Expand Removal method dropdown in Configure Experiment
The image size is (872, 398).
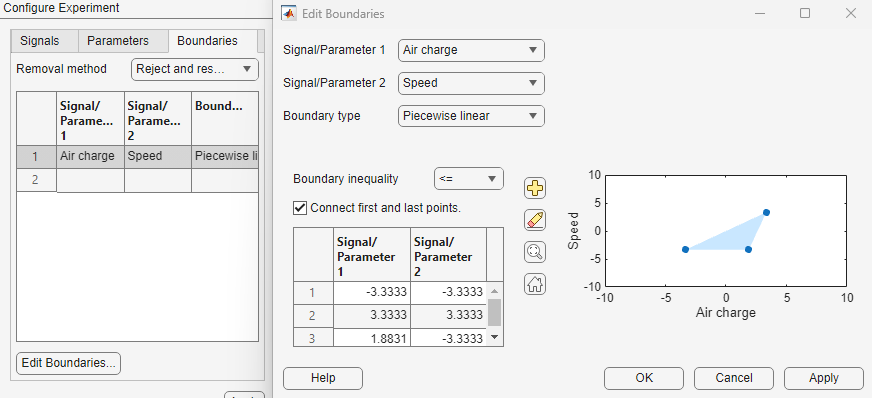pos(195,69)
